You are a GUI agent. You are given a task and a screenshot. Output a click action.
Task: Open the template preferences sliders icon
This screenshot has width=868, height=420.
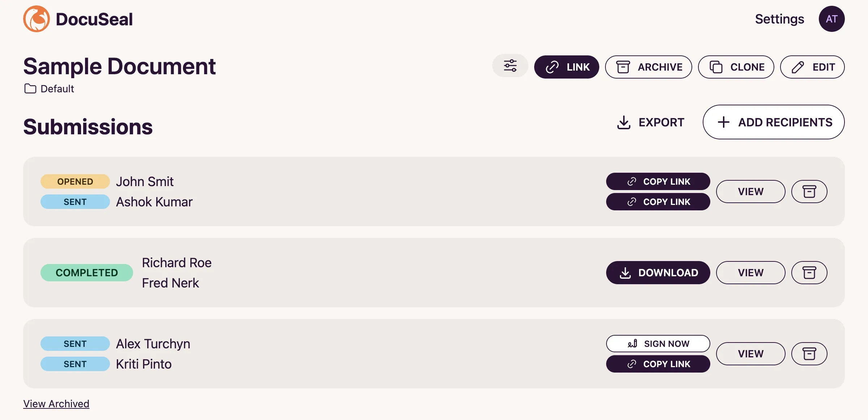510,66
